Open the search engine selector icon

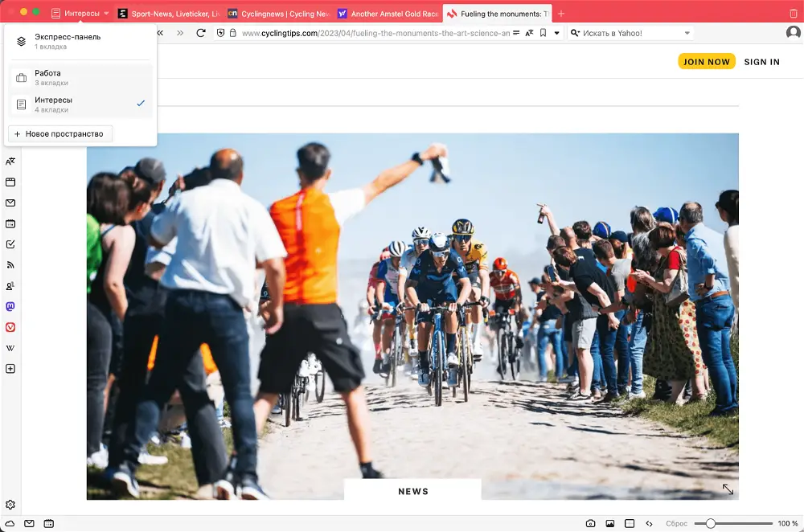click(576, 33)
